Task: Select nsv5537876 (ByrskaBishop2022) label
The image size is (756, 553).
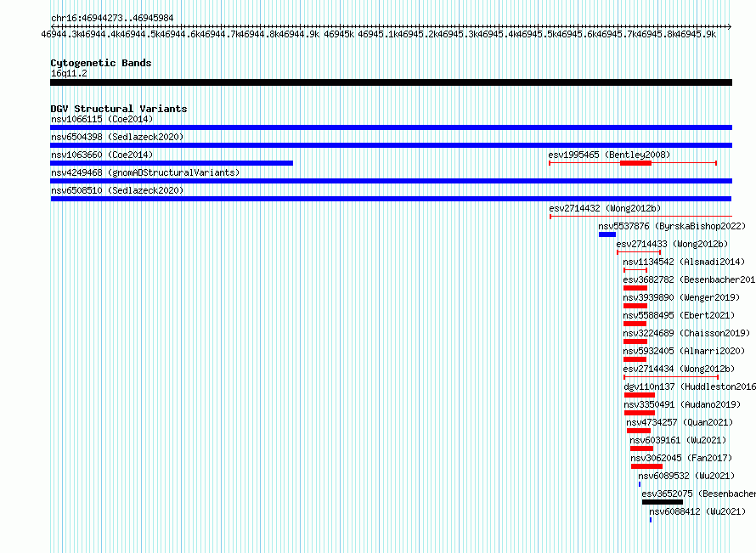Action: pyautogui.click(x=672, y=226)
